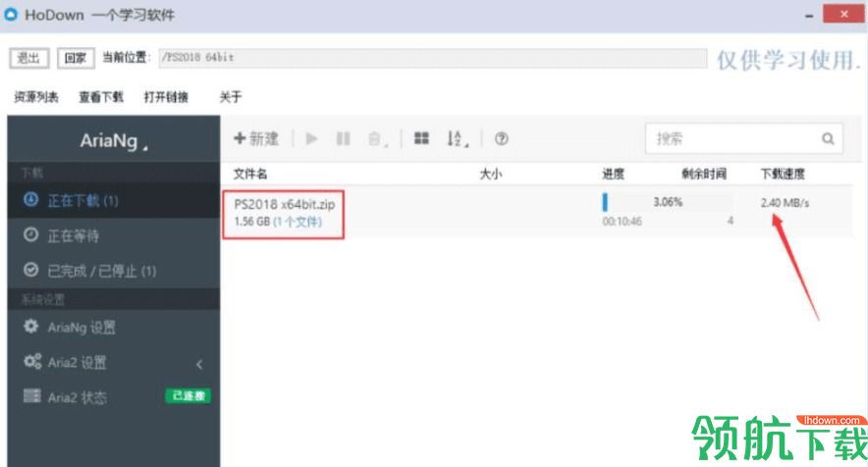
Task: Click the clock icon beside 正在等待
Action: (31, 234)
